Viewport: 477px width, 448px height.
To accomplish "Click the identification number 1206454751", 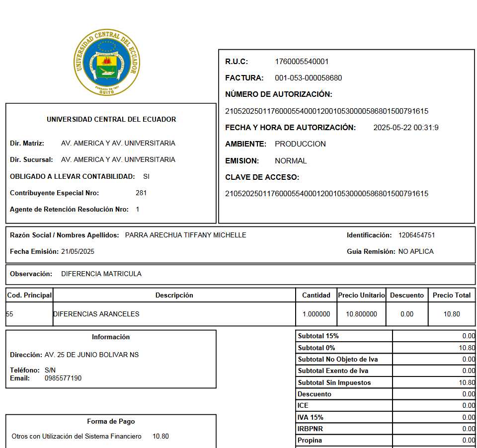I will tap(417, 235).
